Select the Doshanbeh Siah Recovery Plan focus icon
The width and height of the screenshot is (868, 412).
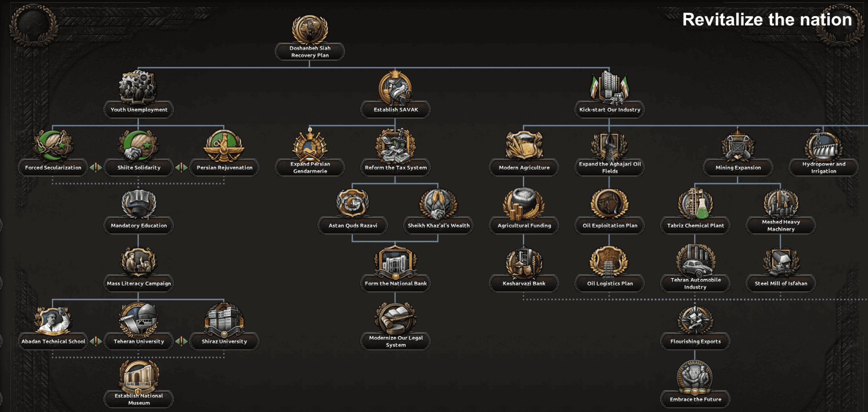click(x=310, y=29)
